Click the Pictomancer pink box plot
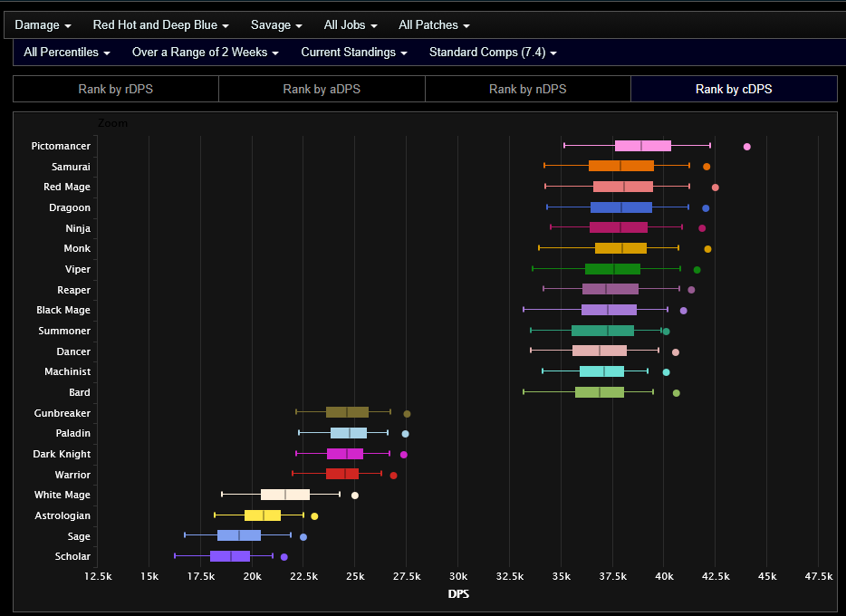The height and width of the screenshot is (616, 846). click(x=642, y=146)
